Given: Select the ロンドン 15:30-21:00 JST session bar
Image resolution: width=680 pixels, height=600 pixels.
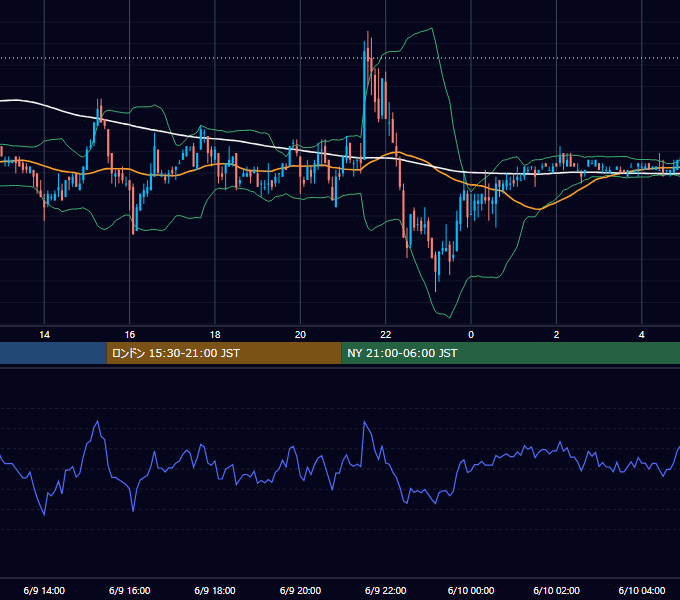Looking at the screenshot, I should [224, 353].
